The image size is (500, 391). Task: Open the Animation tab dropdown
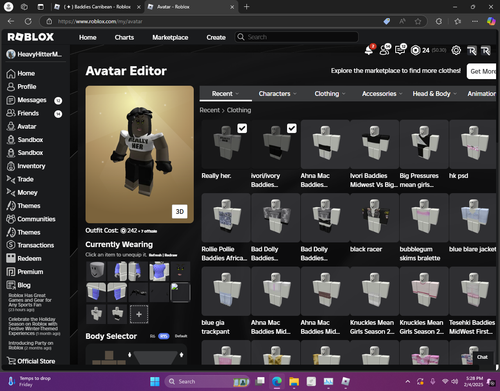point(481,94)
